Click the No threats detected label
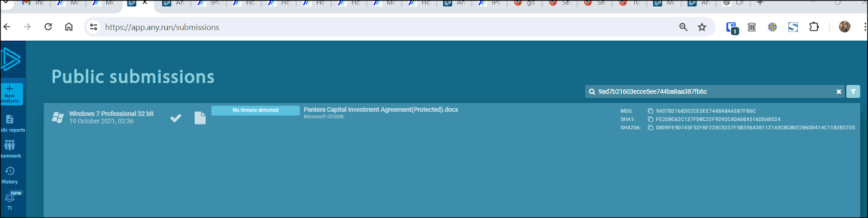868x218 pixels. coord(256,110)
